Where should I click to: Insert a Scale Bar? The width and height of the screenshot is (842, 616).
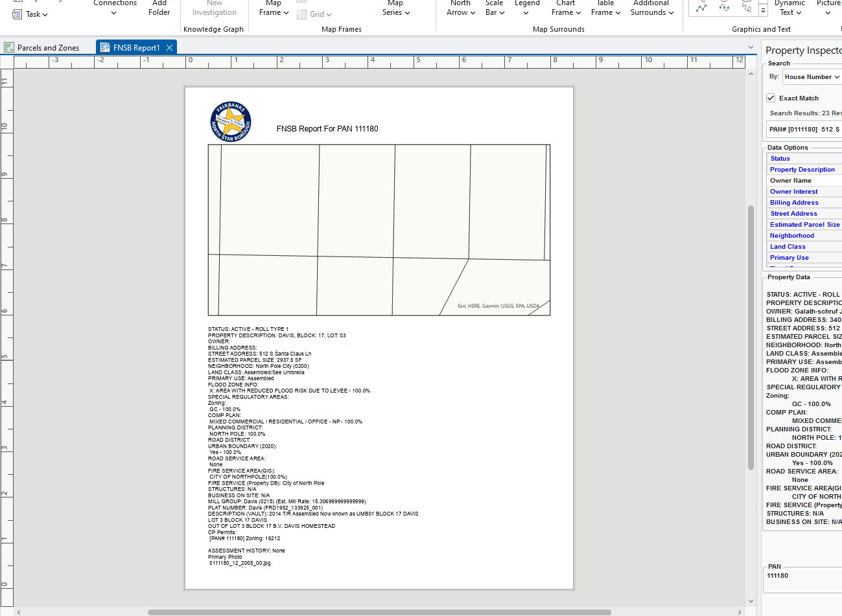pyautogui.click(x=494, y=8)
